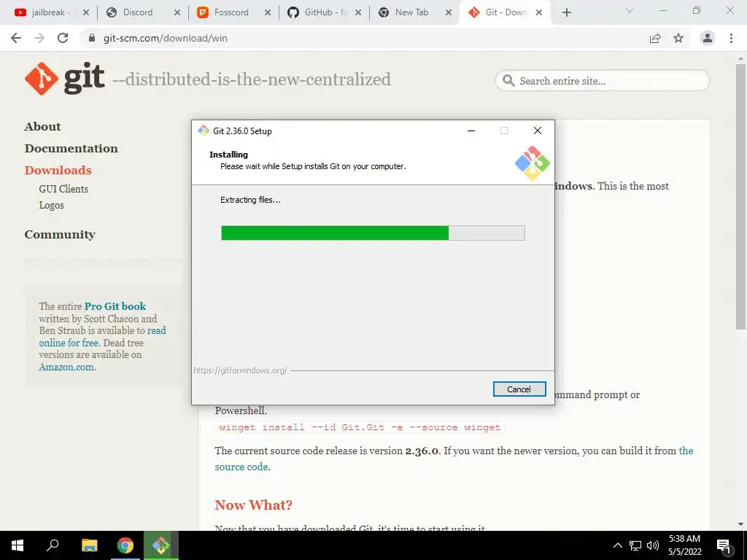Click the gitforwindows.org URL text
The image size is (747, 560).
(x=240, y=370)
